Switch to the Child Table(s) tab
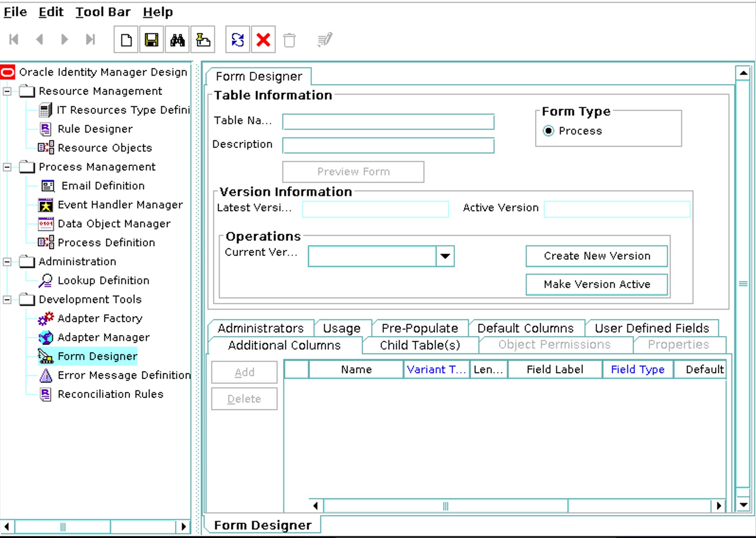756x538 pixels. click(420, 345)
